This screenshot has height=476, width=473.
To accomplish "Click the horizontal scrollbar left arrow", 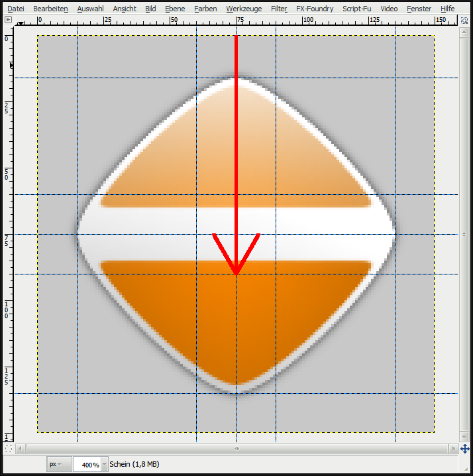I will point(21,448).
